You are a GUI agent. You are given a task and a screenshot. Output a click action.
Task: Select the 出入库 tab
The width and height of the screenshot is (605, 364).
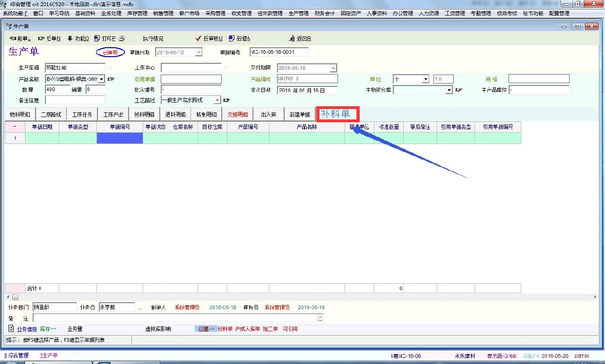pos(268,114)
